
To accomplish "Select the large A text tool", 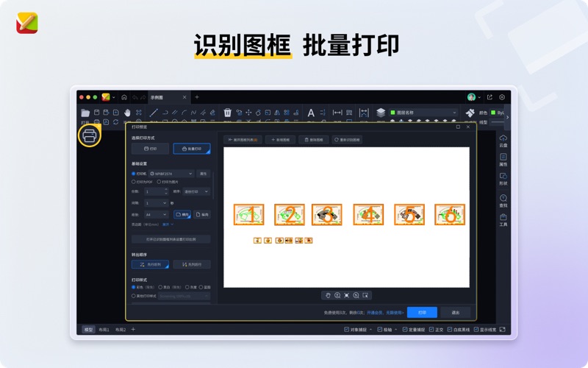I will tap(311, 113).
